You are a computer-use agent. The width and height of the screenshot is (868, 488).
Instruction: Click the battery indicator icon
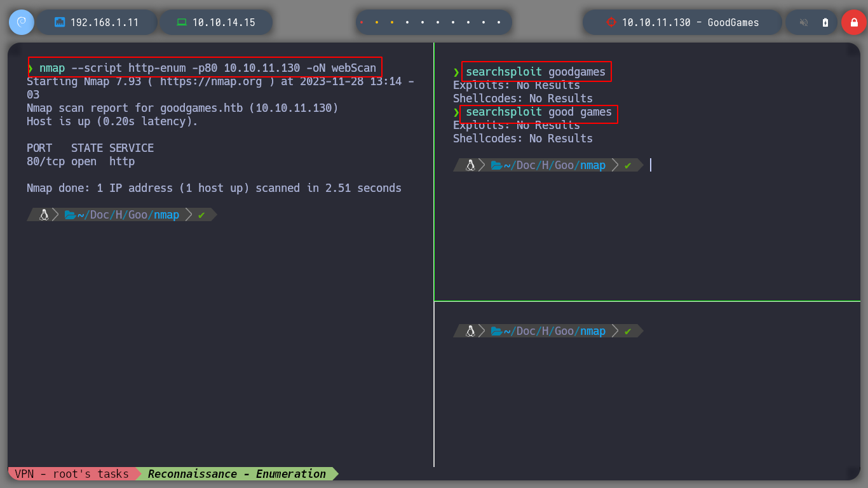click(825, 22)
